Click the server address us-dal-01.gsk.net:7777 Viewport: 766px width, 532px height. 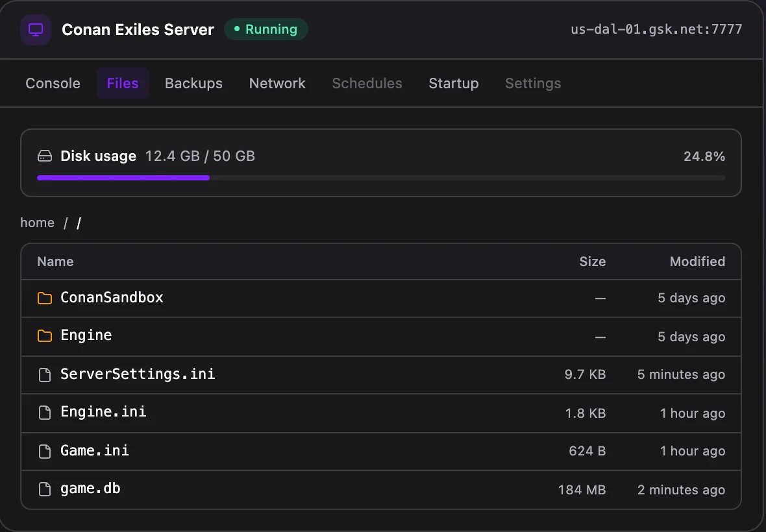(656, 29)
